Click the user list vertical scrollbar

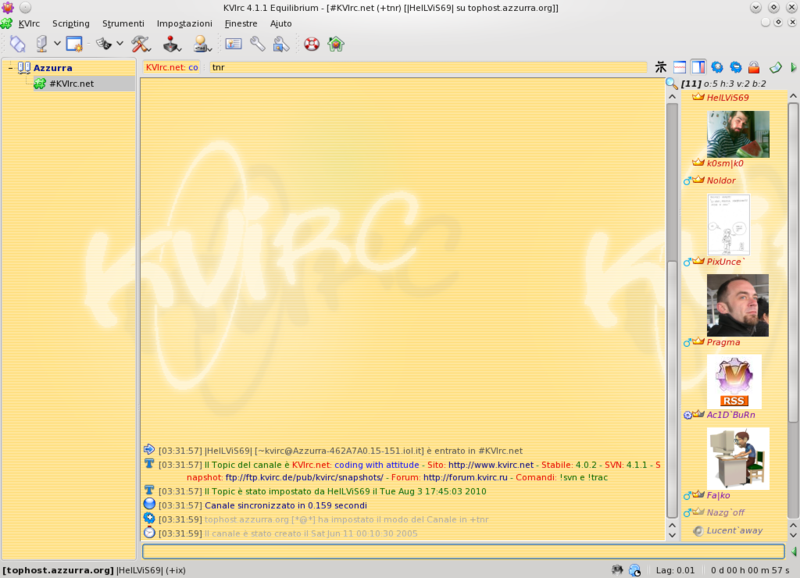793,262
